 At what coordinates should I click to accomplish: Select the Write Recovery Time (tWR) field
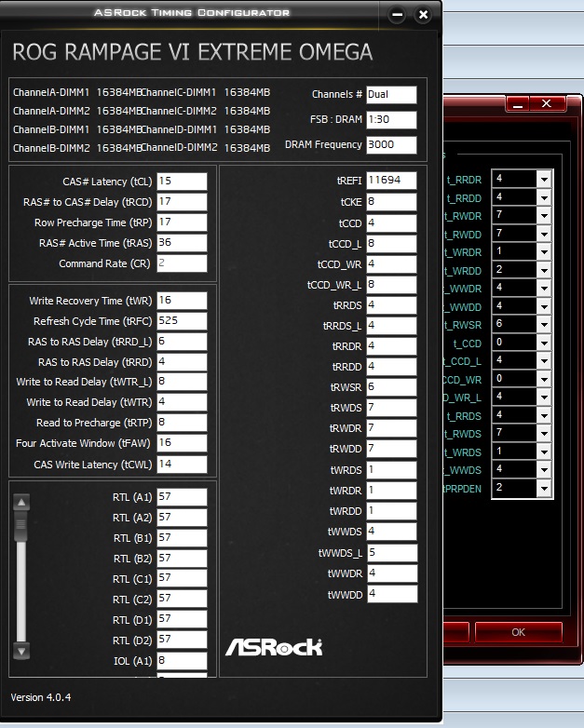(x=182, y=301)
